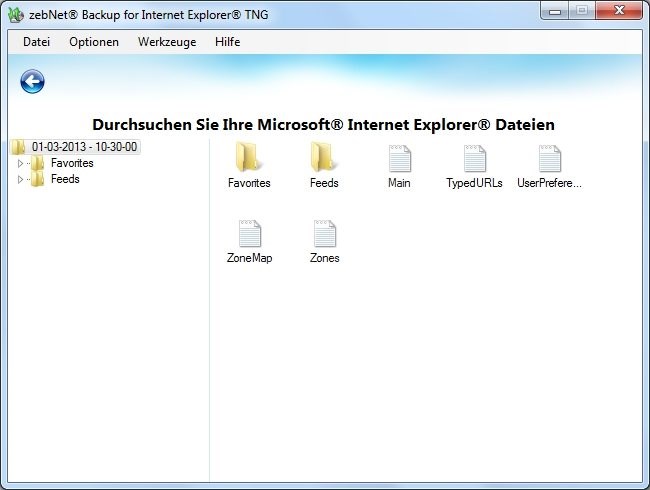Click the TypedURLs file name label
The height and width of the screenshot is (490, 650).
click(x=474, y=183)
